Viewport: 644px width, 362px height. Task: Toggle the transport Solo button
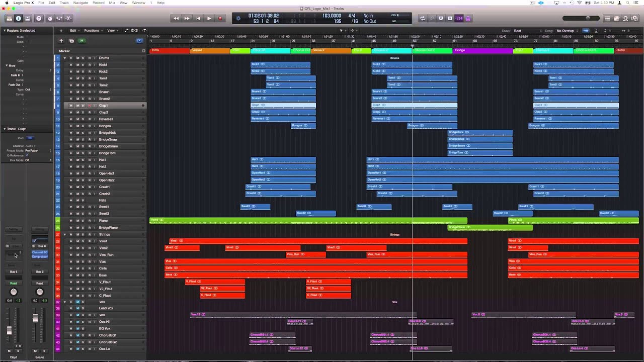point(450,19)
